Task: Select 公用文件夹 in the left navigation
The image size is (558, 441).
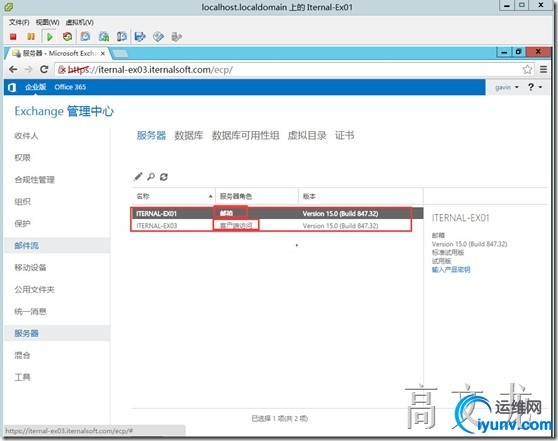Action: (x=34, y=289)
